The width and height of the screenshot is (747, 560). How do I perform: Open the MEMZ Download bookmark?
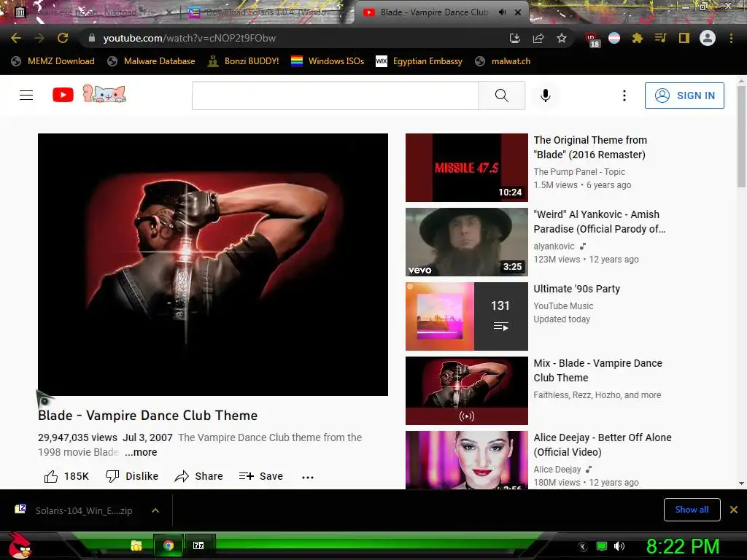pyautogui.click(x=53, y=61)
